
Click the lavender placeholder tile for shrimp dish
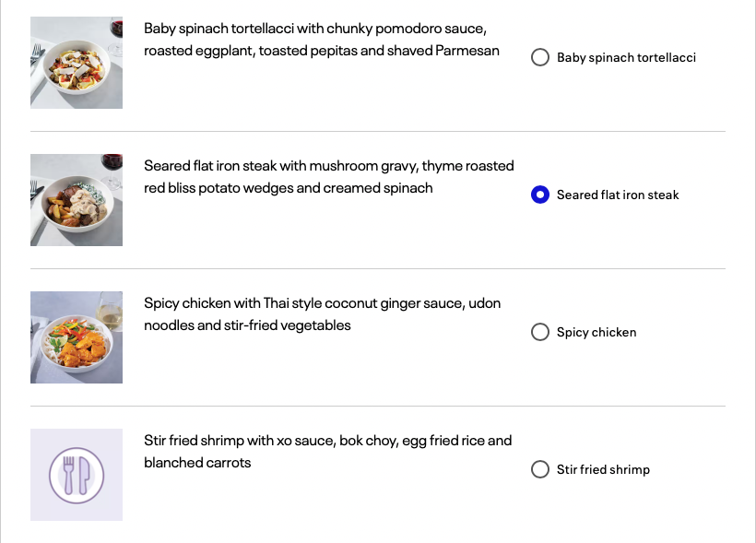click(x=77, y=475)
